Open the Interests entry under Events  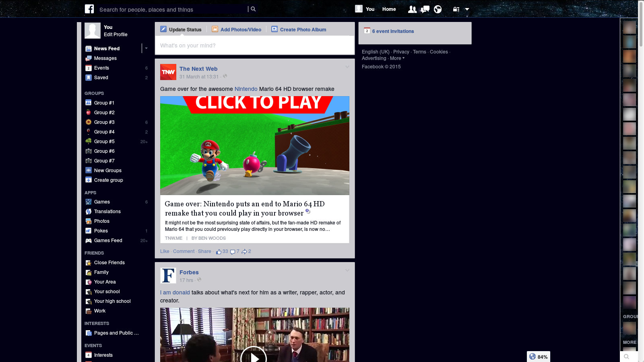(x=103, y=355)
